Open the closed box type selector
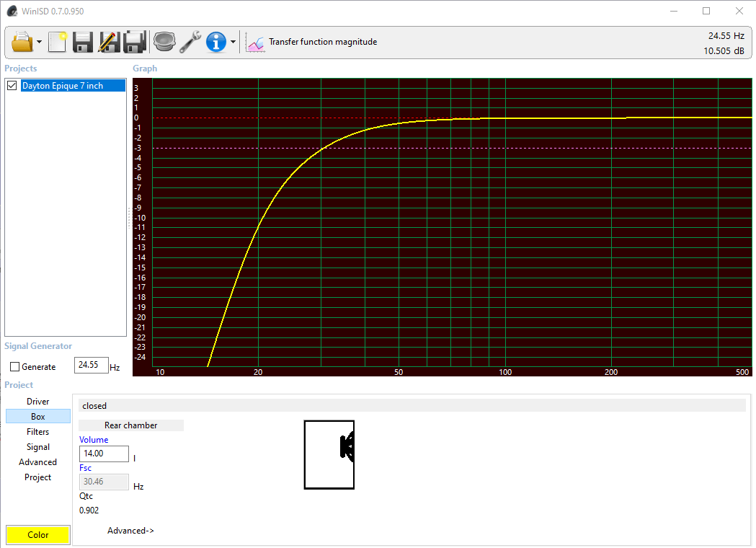 coord(412,406)
